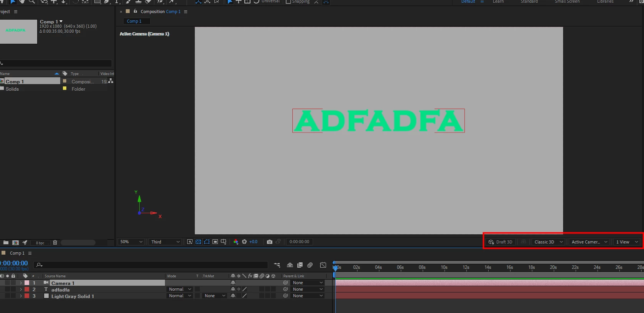644x313 pixels.
Task: Click the 8 bpc color depth button
Action: (40, 243)
